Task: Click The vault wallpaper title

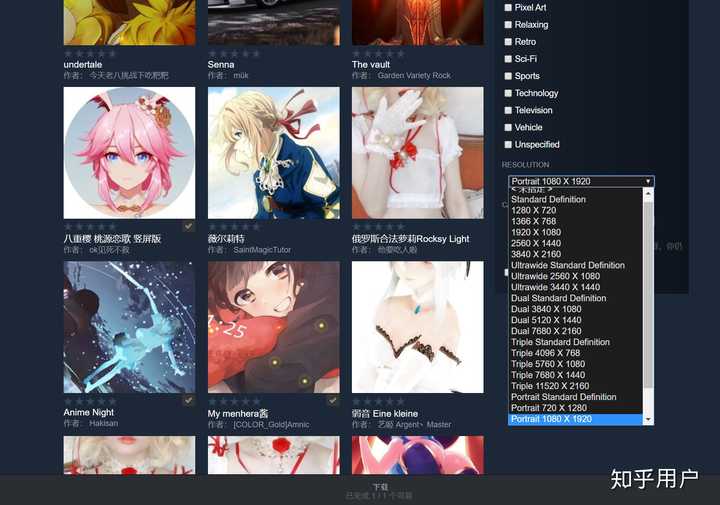Action: (x=371, y=65)
